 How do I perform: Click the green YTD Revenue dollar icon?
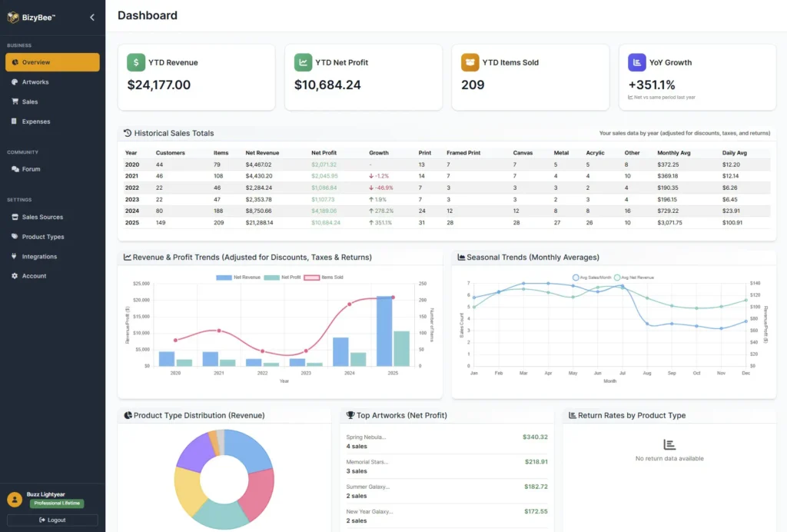click(136, 62)
